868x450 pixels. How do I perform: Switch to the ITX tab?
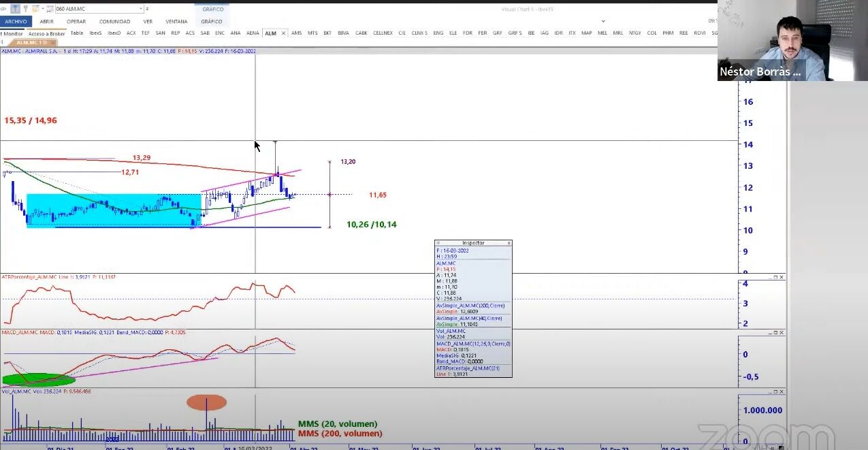click(x=572, y=33)
